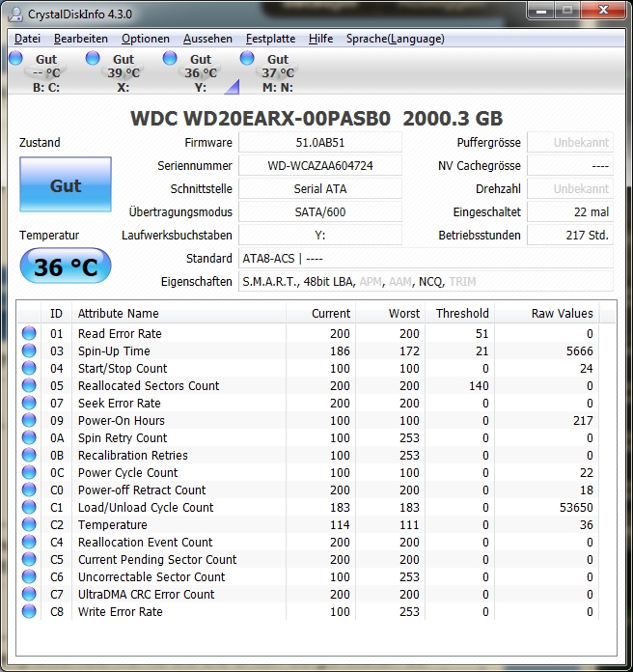This screenshot has height=672, width=633.
Task: Click status icon of Read Error Rate
Action: point(29,333)
